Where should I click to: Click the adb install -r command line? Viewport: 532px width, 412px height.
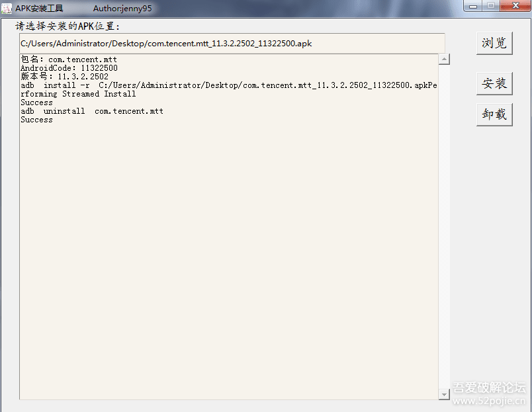coord(229,85)
